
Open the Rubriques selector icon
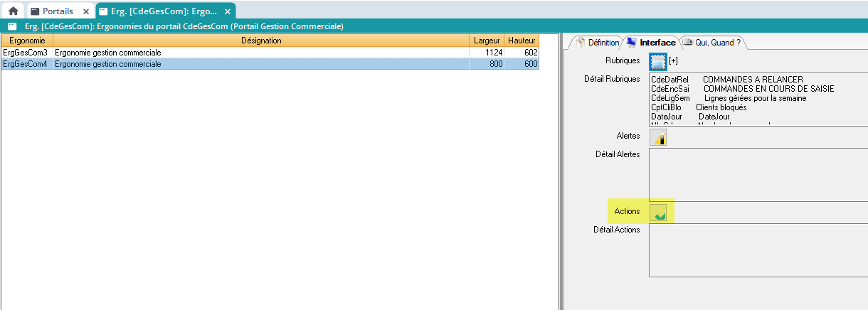click(658, 61)
